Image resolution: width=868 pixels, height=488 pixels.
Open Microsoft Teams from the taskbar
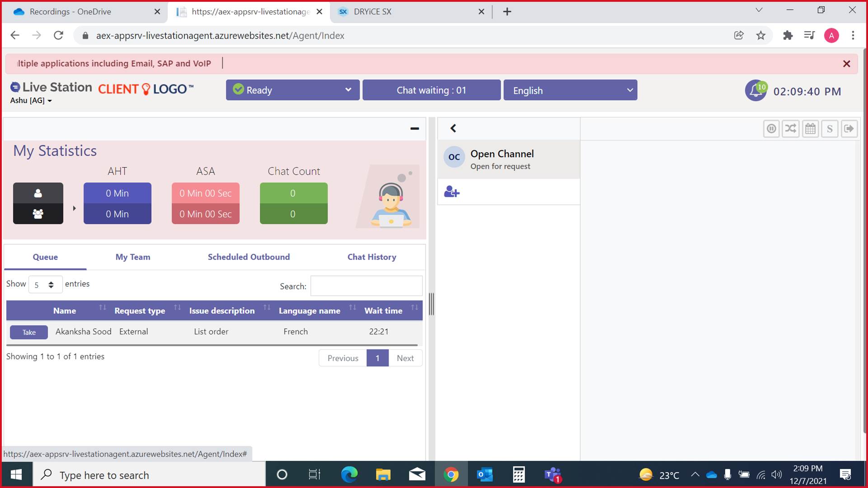coord(552,474)
